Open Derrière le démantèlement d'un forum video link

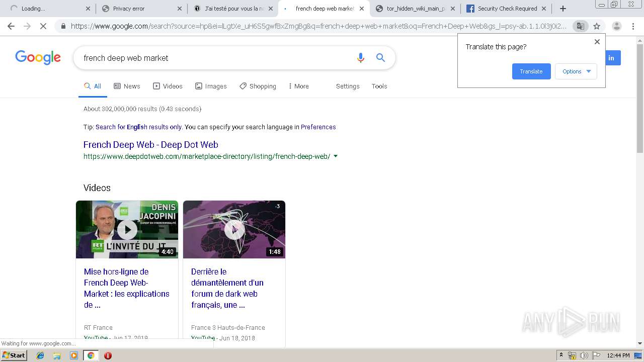(227, 288)
